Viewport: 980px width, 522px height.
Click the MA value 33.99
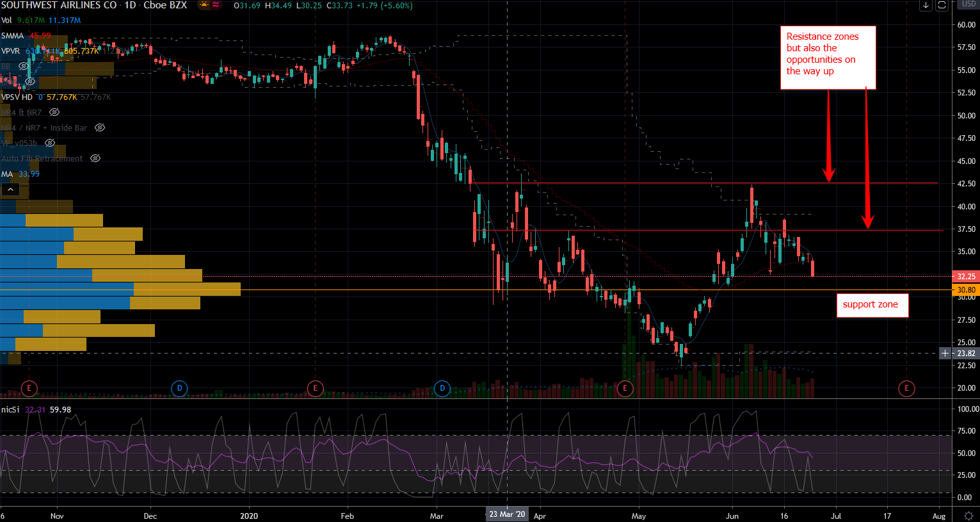[29, 174]
